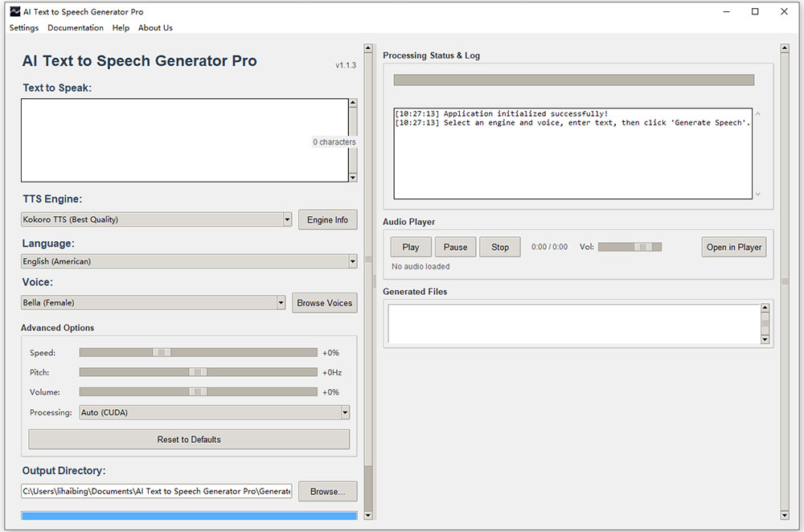The image size is (804, 532).
Task: Click the Browse Voices button
Action: pyautogui.click(x=325, y=303)
